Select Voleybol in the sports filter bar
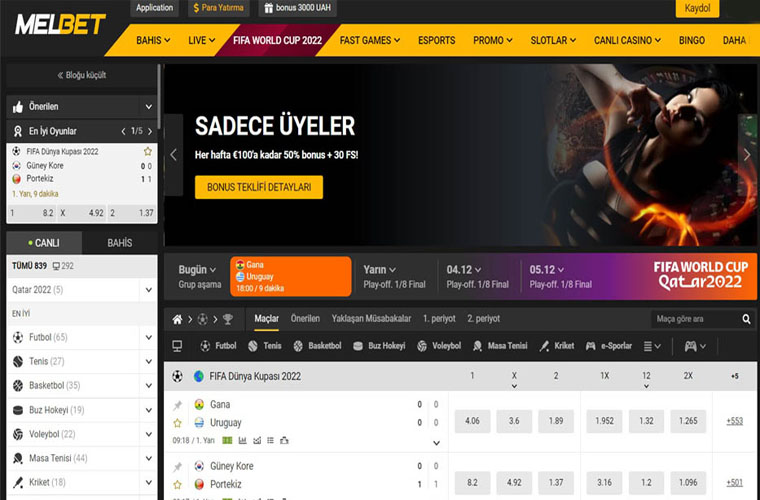Image resolution: width=760 pixels, height=500 pixels. click(438, 346)
